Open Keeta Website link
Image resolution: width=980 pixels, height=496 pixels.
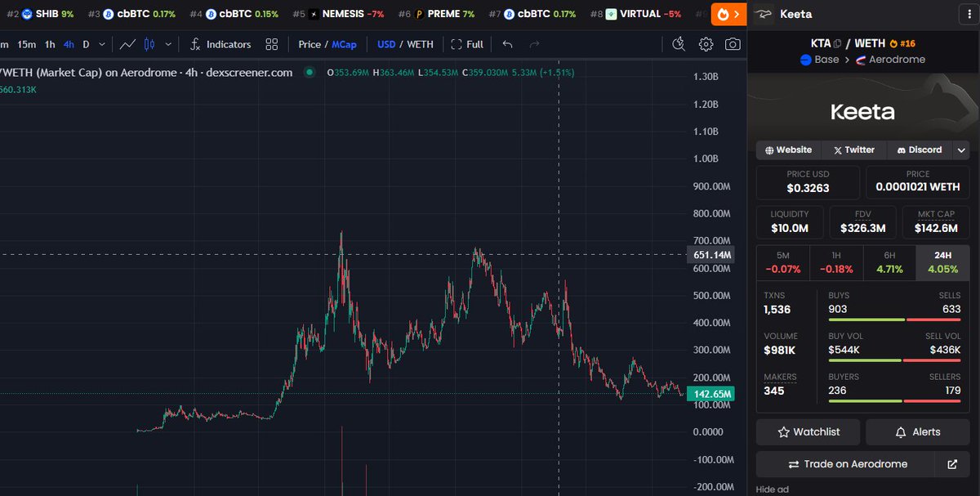pos(789,150)
